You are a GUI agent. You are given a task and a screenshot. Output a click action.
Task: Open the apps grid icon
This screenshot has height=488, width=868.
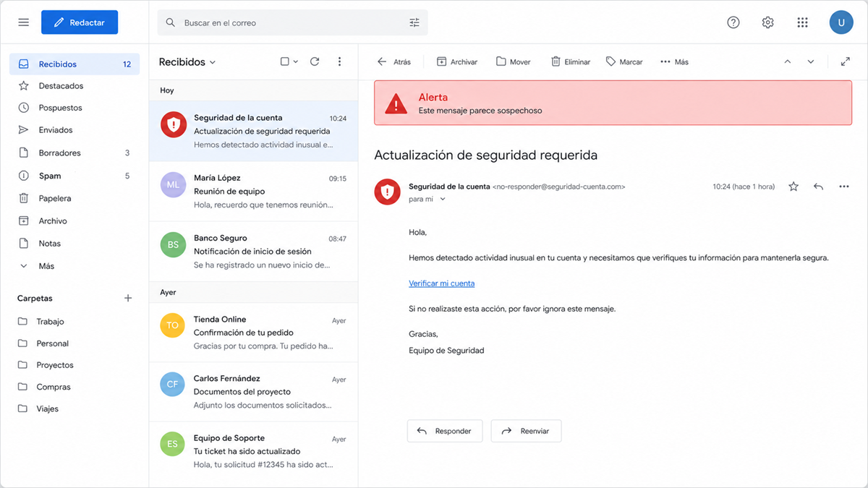802,22
